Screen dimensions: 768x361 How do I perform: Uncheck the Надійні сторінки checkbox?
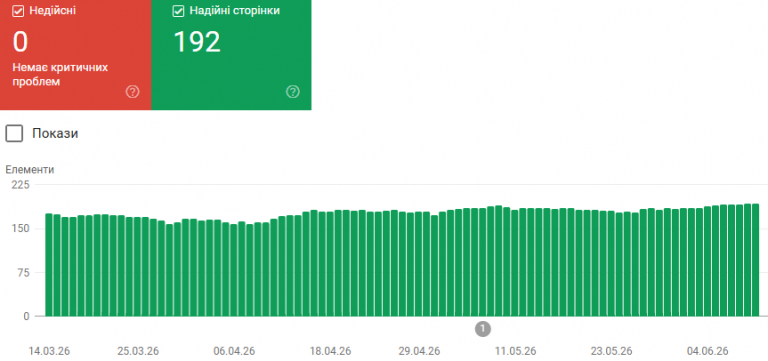pyautogui.click(x=178, y=11)
